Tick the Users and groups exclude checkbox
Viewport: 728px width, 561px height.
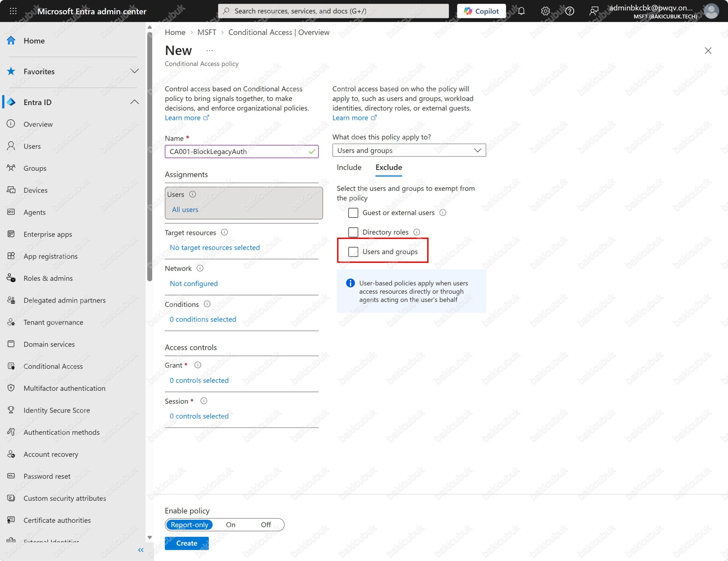tap(353, 252)
